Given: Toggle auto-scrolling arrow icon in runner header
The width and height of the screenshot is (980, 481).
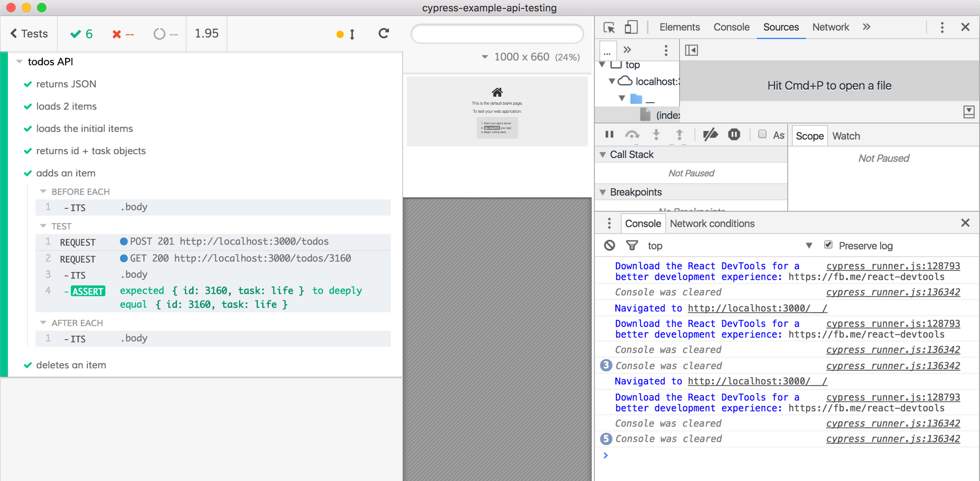Looking at the screenshot, I should 352,34.
